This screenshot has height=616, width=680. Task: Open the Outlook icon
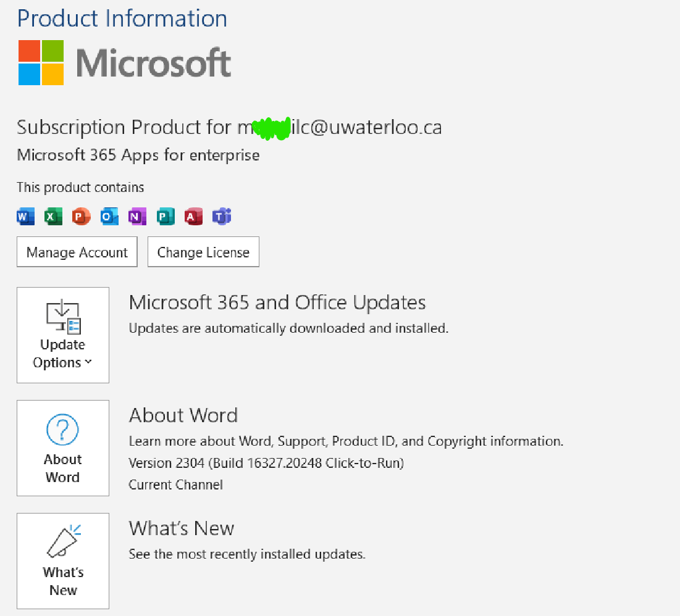click(x=109, y=217)
